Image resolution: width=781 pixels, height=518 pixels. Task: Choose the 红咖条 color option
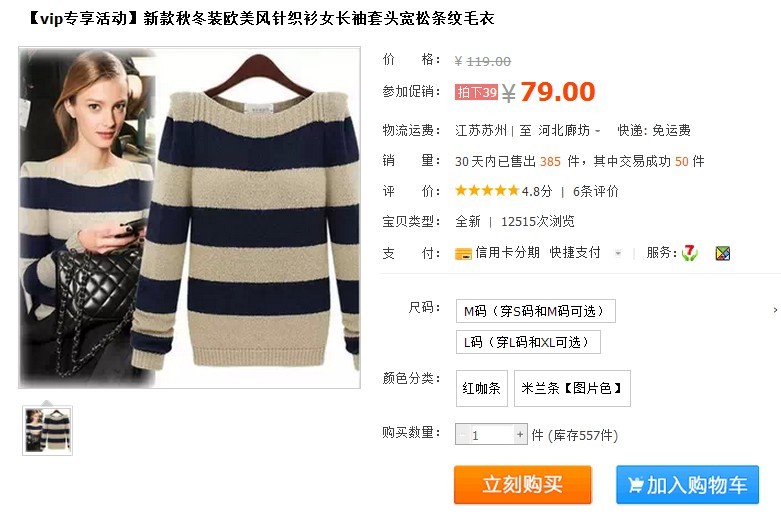click(482, 388)
